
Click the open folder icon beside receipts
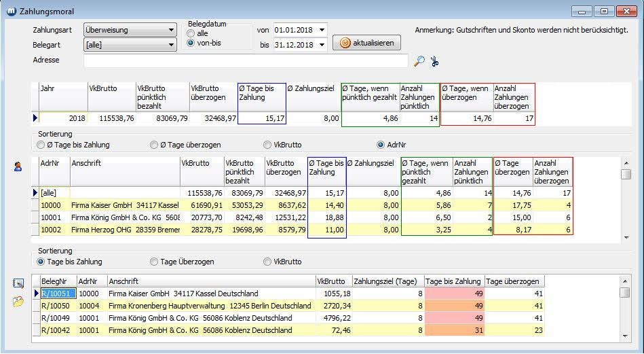pos(18,302)
